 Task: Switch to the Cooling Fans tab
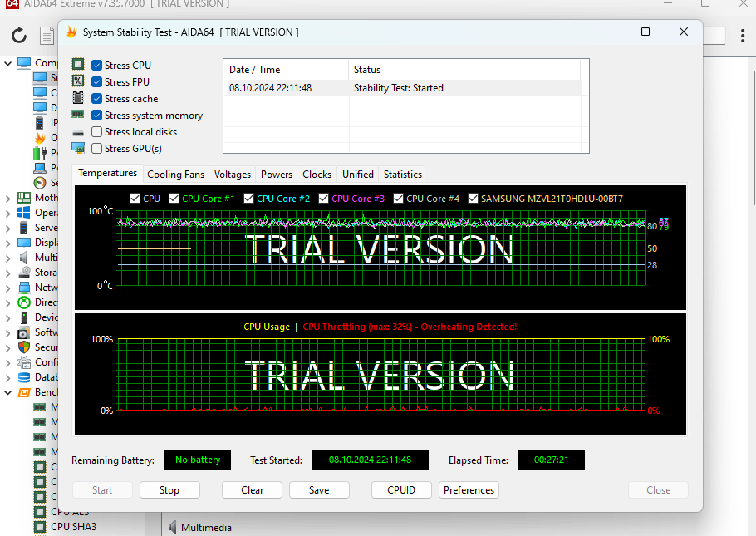pos(175,175)
